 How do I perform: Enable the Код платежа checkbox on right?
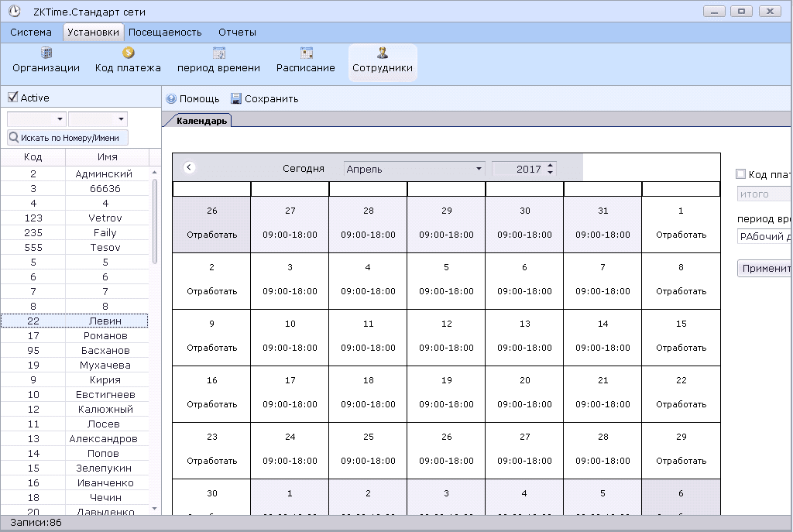point(741,175)
